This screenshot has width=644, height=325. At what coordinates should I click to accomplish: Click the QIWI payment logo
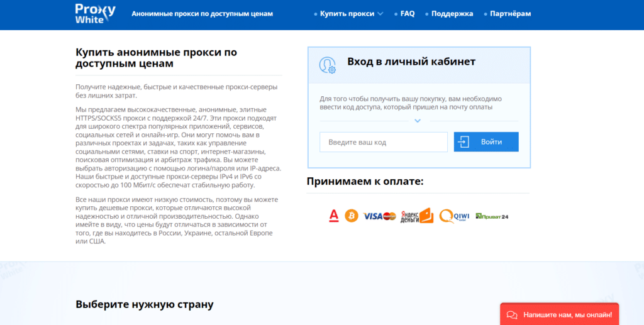click(454, 216)
